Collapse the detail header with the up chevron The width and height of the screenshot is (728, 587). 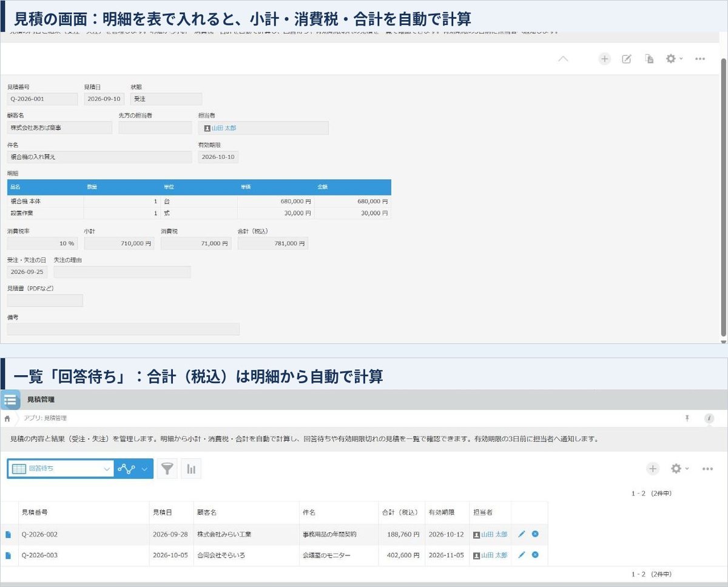pyautogui.click(x=563, y=59)
